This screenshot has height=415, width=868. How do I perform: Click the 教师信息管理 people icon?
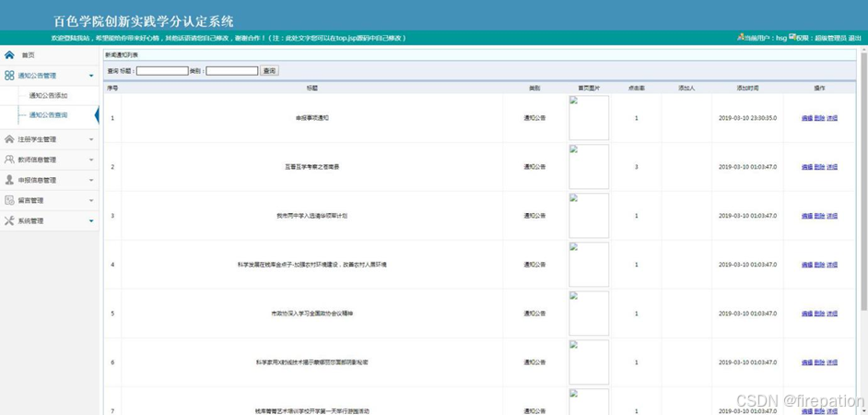pos(9,160)
